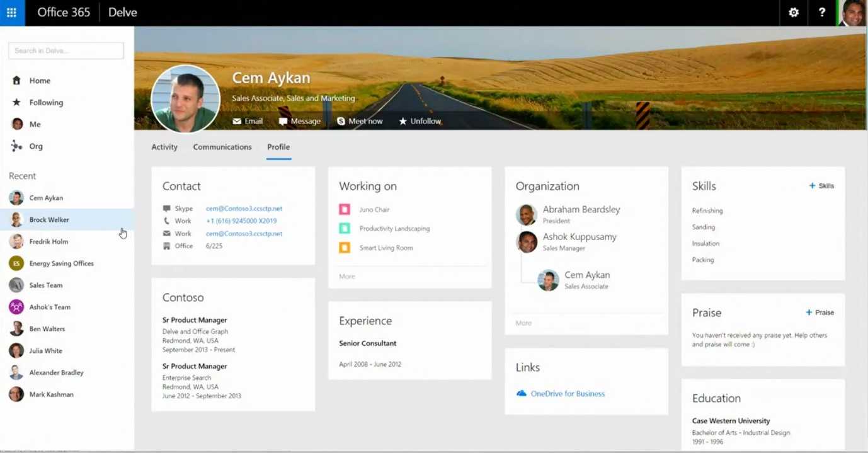This screenshot has height=453, width=868.
Task: Click the ES badge icon for Energy Saving Offices
Action: [16, 263]
